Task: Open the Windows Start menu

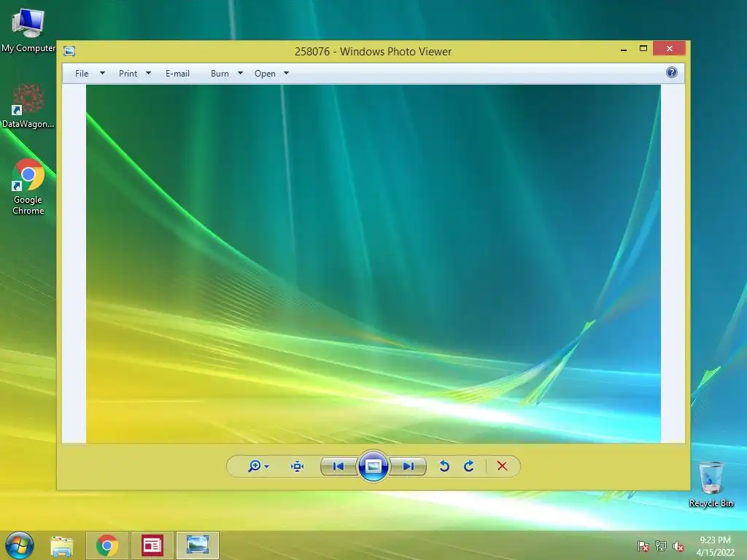Action: click(20, 545)
